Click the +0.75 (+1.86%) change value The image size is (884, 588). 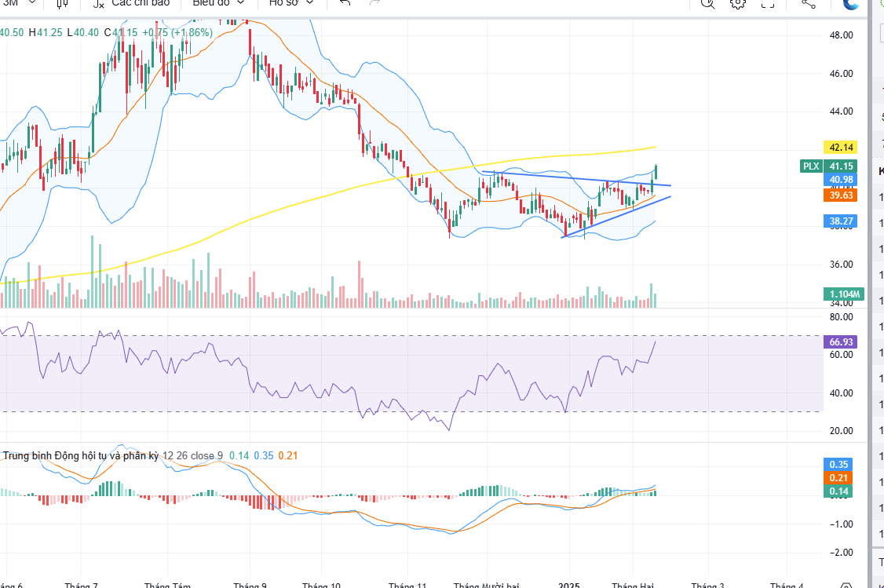point(177,33)
